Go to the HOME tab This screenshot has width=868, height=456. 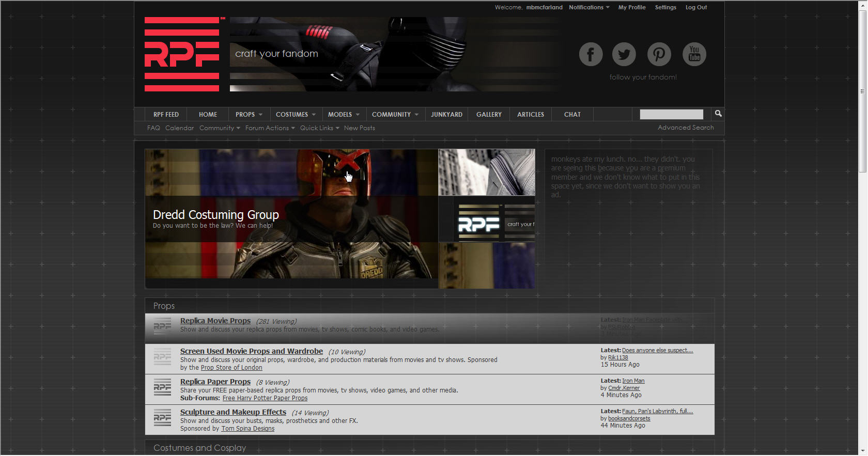click(208, 115)
